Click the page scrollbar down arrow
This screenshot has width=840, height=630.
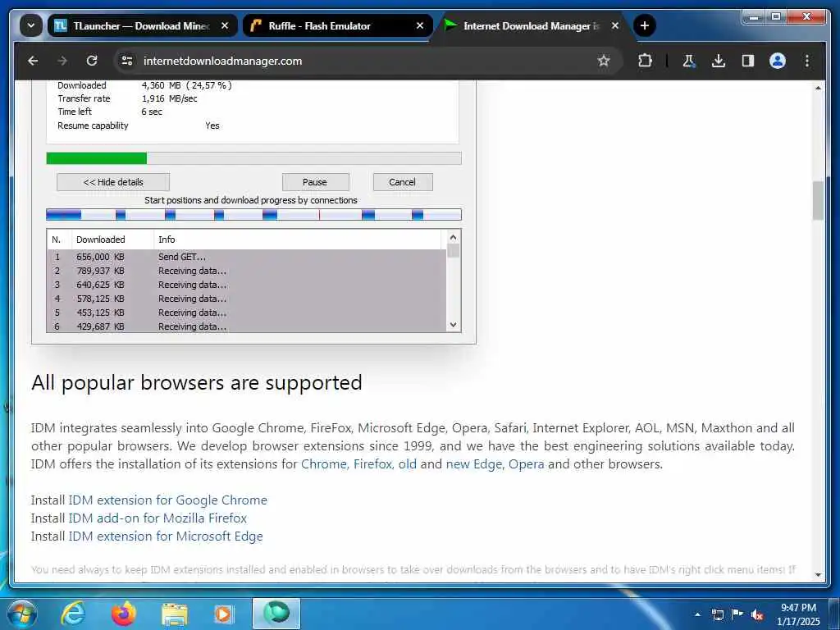[818, 575]
